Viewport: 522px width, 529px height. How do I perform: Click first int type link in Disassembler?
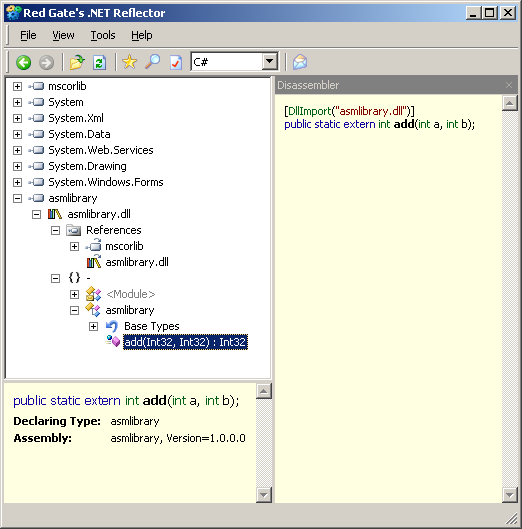(384, 124)
